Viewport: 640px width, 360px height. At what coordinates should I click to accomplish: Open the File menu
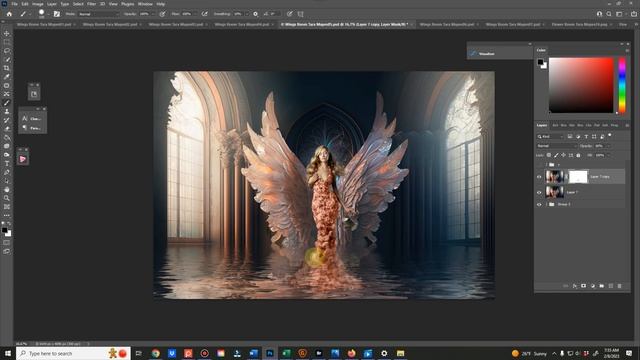coord(14,4)
